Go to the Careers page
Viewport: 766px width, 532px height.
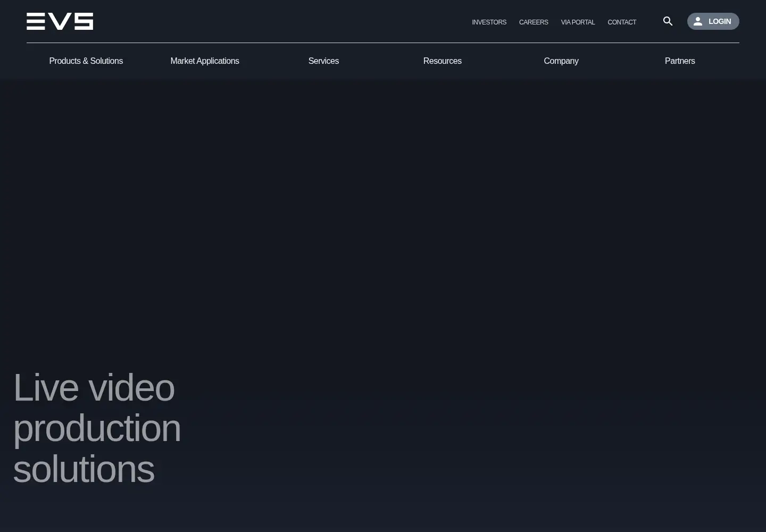534,22
